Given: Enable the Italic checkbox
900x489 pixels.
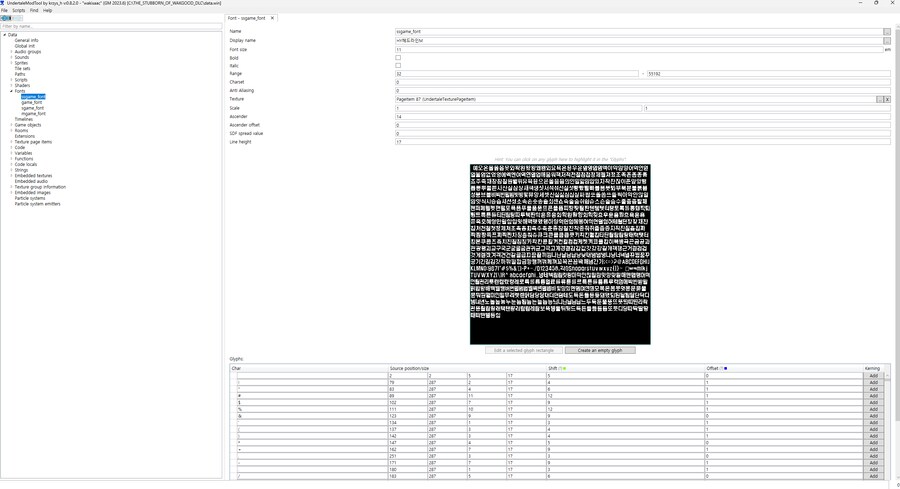Looking at the screenshot, I should click(x=398, y=66).
